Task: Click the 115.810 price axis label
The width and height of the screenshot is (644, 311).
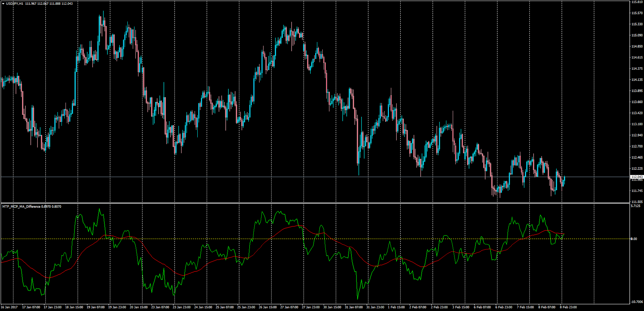Action: (637, 2)
